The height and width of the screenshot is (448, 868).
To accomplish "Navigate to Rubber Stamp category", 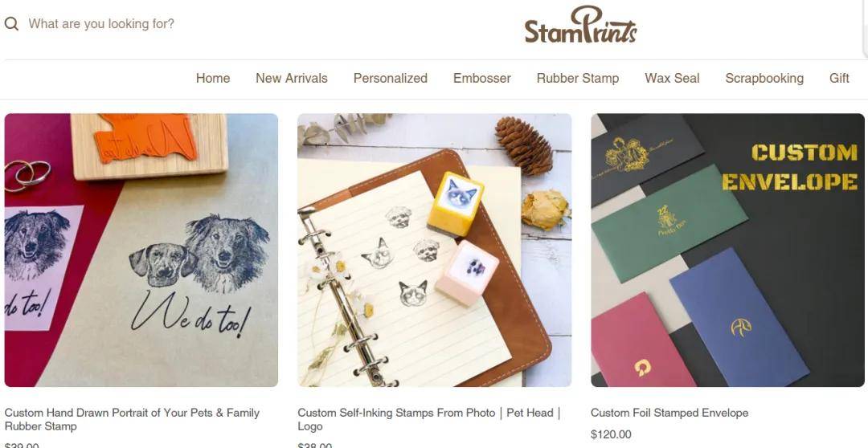I will [x=578, y=79].
